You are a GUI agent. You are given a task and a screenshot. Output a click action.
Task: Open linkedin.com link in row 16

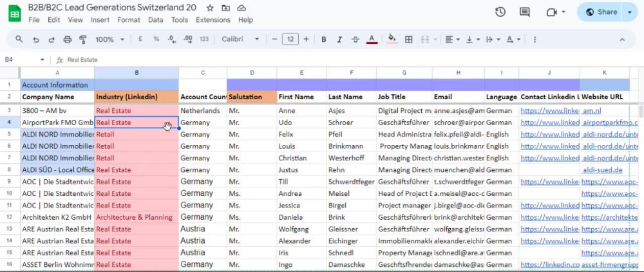click(551, 265)
